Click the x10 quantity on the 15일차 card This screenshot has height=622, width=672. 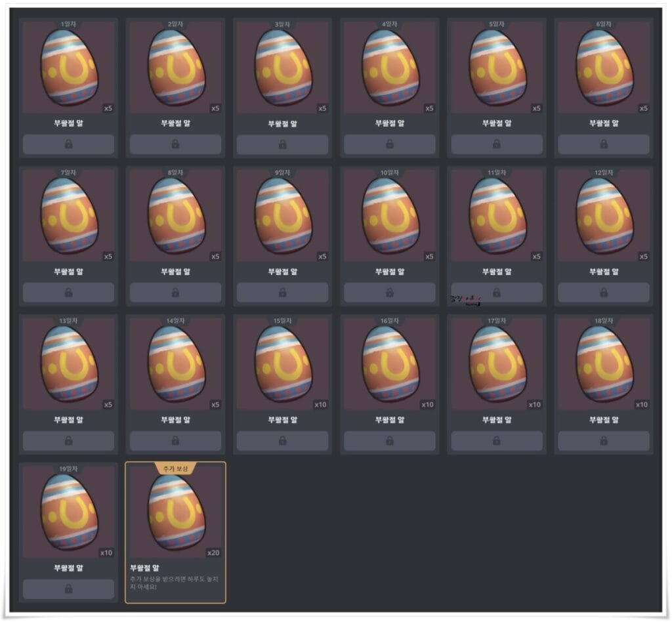pos(320,405)
